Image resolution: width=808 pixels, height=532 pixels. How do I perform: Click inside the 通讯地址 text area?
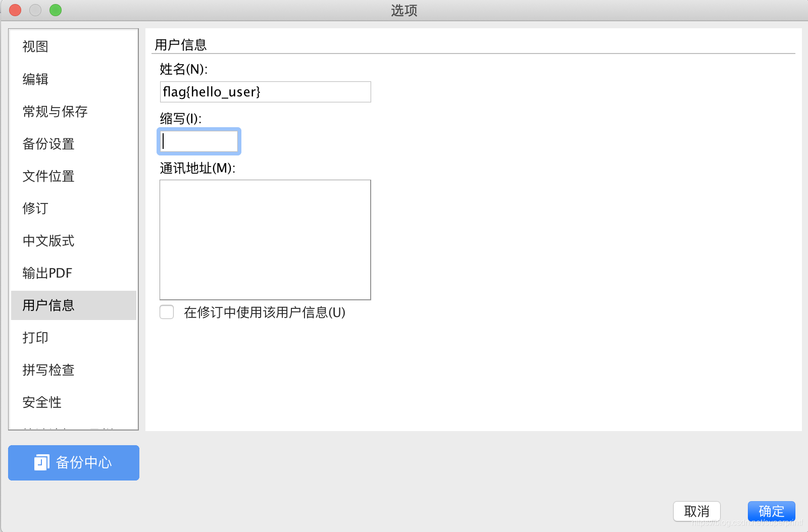click(x=265, y=240)
